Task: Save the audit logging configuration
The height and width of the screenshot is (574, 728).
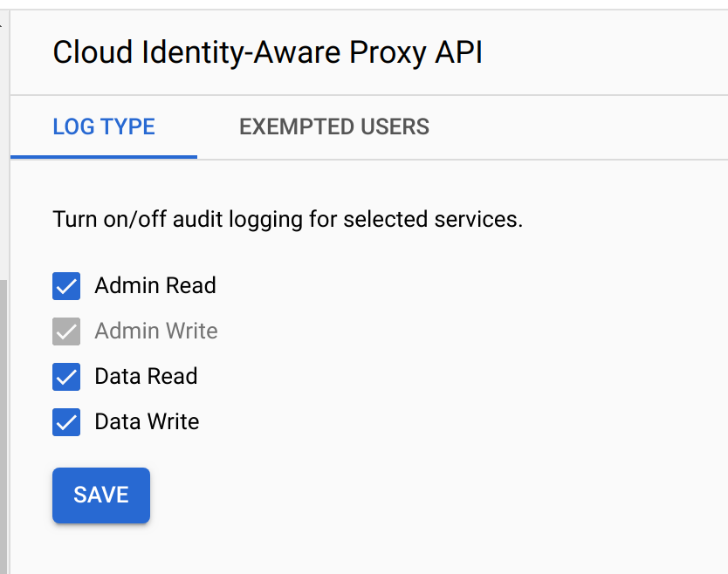Action: point(100,495)
